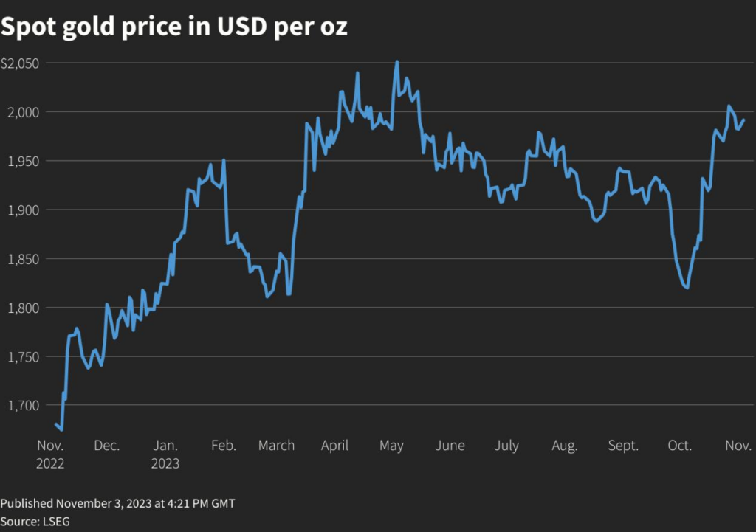Click the 1,750 y-axis label

tap(22, 356)
